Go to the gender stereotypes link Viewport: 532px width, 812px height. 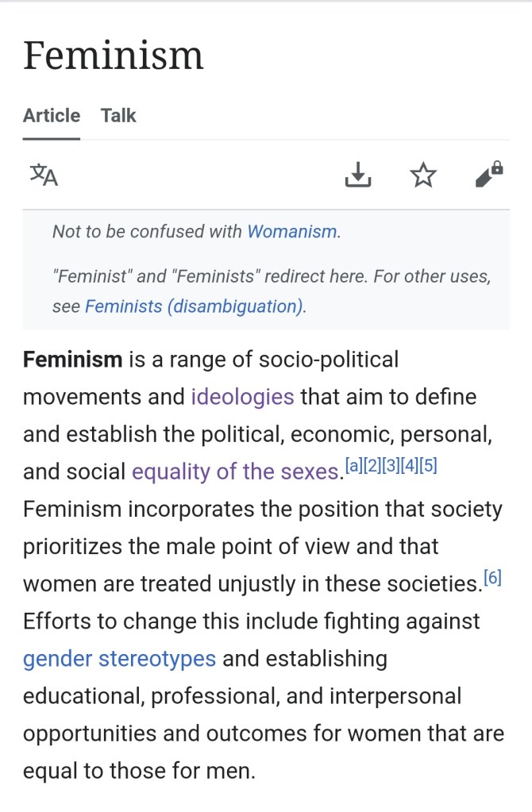[119, 659]
